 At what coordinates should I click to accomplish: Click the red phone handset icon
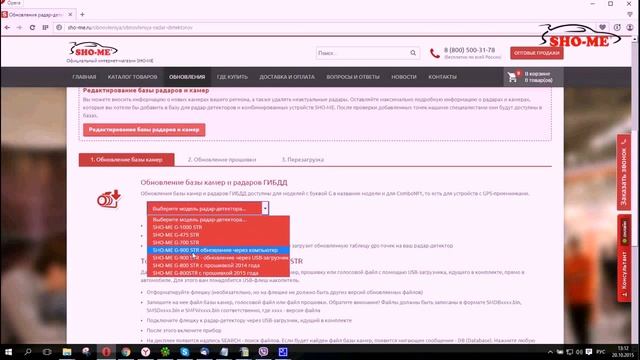click(435, 53)
